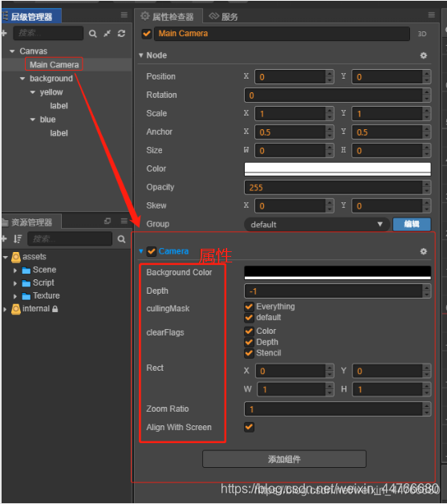
Task: Click the assets search field
Action: 70,239
